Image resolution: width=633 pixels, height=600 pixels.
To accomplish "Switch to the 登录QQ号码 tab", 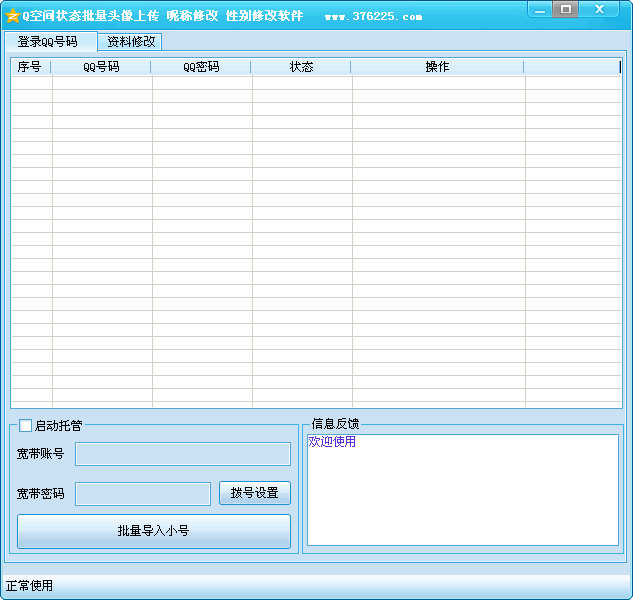I will point(48,42).
